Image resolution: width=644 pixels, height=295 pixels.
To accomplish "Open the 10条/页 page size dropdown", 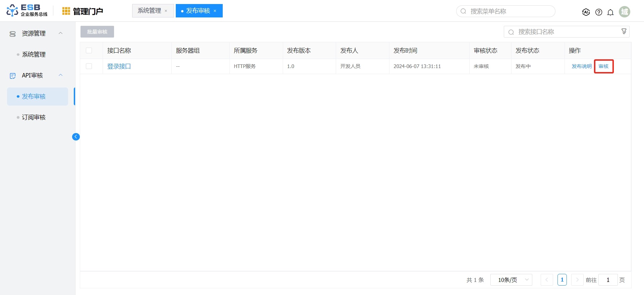I will (x=511, y=280).
